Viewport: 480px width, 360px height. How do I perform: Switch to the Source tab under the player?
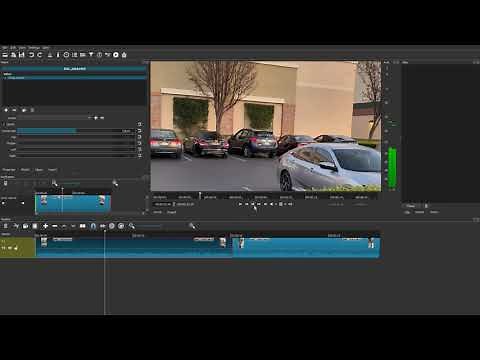(157, 212)
